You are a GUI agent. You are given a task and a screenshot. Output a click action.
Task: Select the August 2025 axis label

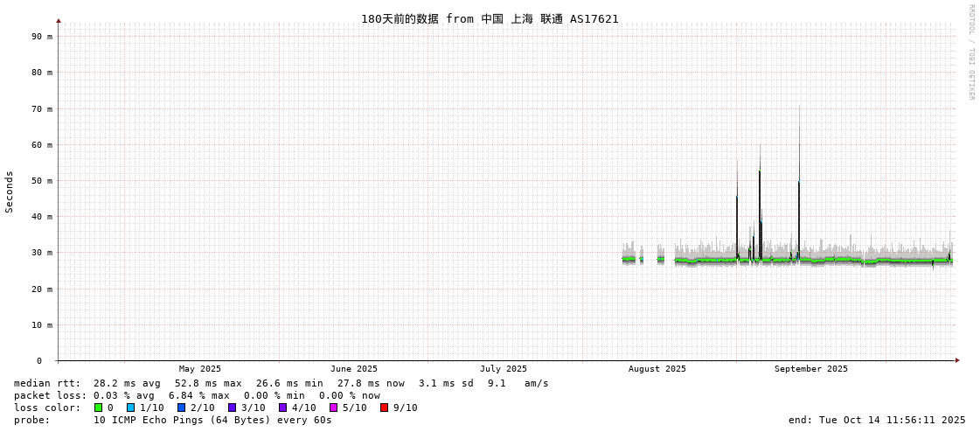pos(657,369)
